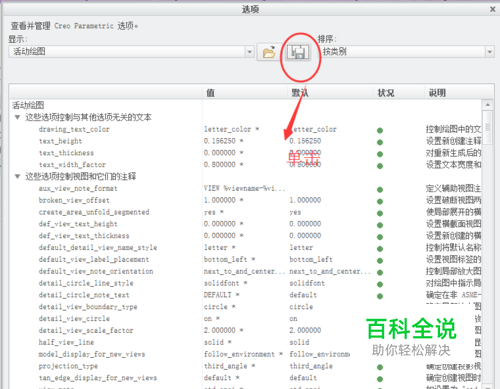This screenshot has width=500, height=389.
Task: Click the green status dot for aux_view_note_format
Action: [x=380, y=190]
